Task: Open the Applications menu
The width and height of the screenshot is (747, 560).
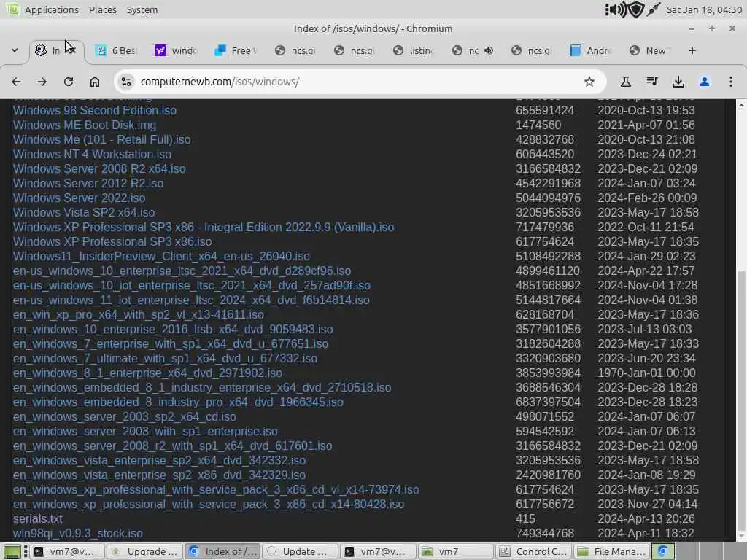Action: coord(52,9)
